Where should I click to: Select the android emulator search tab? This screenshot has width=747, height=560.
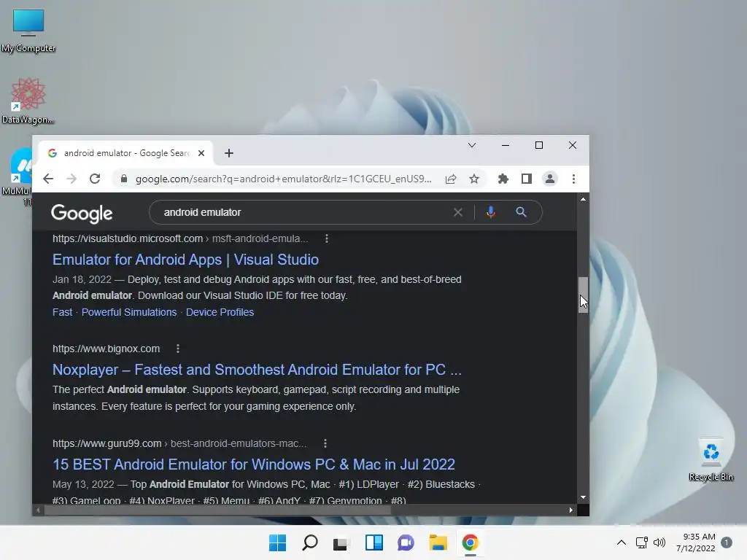point(126,153)
